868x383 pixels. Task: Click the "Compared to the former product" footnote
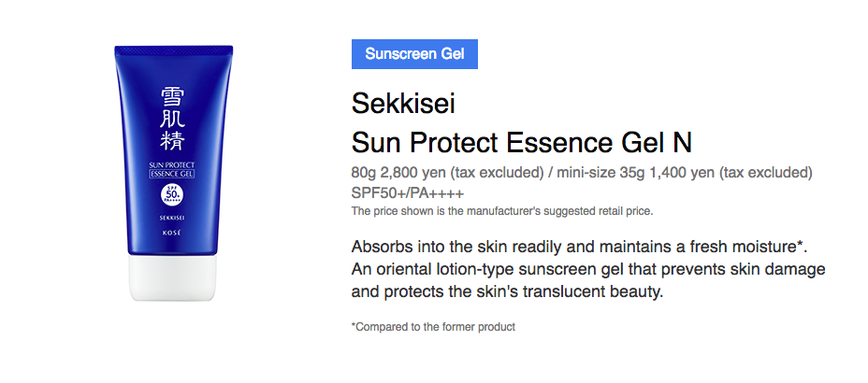[433, 327]
